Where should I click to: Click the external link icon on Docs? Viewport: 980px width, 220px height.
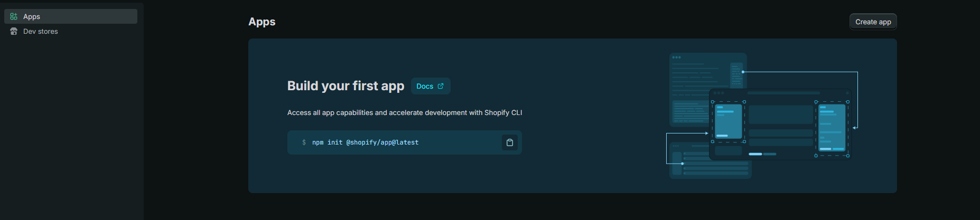click(441, 86)
